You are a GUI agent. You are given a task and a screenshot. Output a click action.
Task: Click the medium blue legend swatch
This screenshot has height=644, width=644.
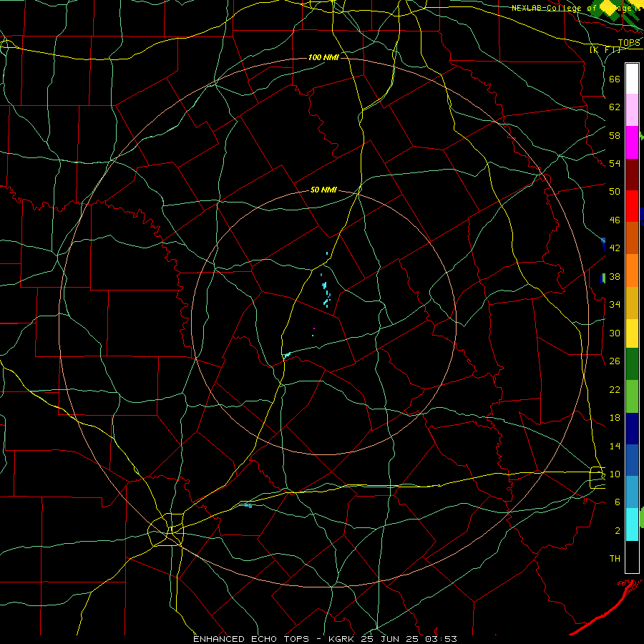tap(632, 460)
